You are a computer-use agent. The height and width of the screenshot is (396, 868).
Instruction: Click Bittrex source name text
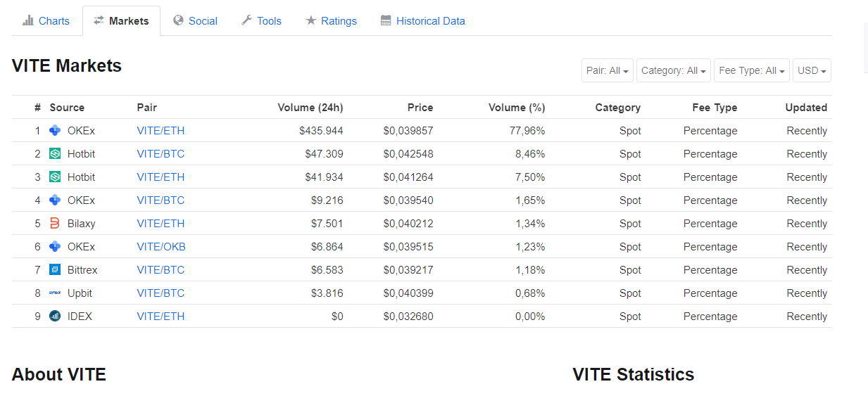pos(82,270)
